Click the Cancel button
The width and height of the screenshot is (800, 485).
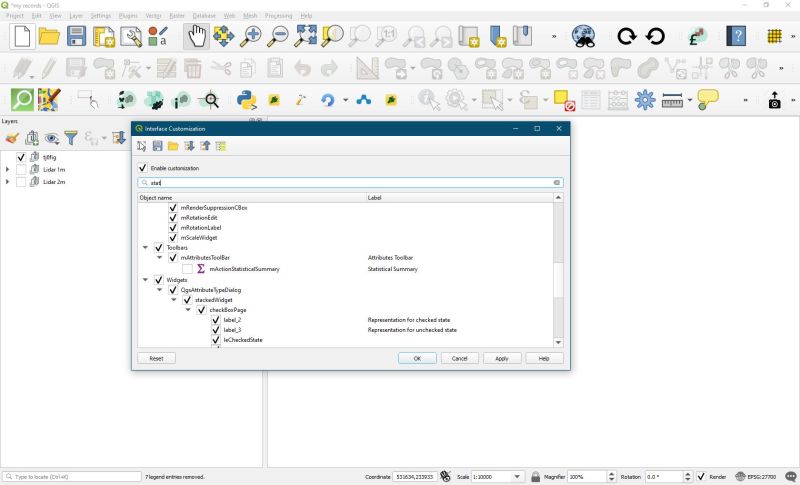460,358
